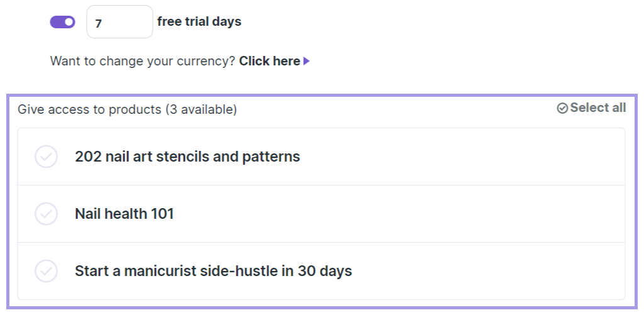Check the '202 nail art stencils' circle
Image resolution: width=644 pixels, height=315 pixels.
click(46, 157)
